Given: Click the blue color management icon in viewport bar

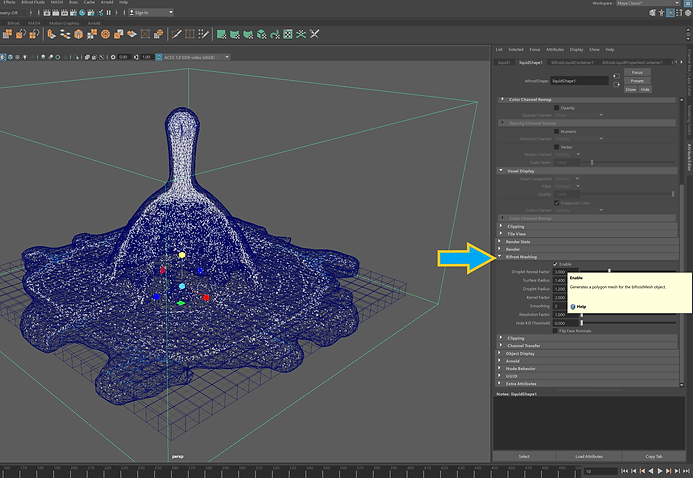Looking at the screenshot, I should tap(159, 57).
